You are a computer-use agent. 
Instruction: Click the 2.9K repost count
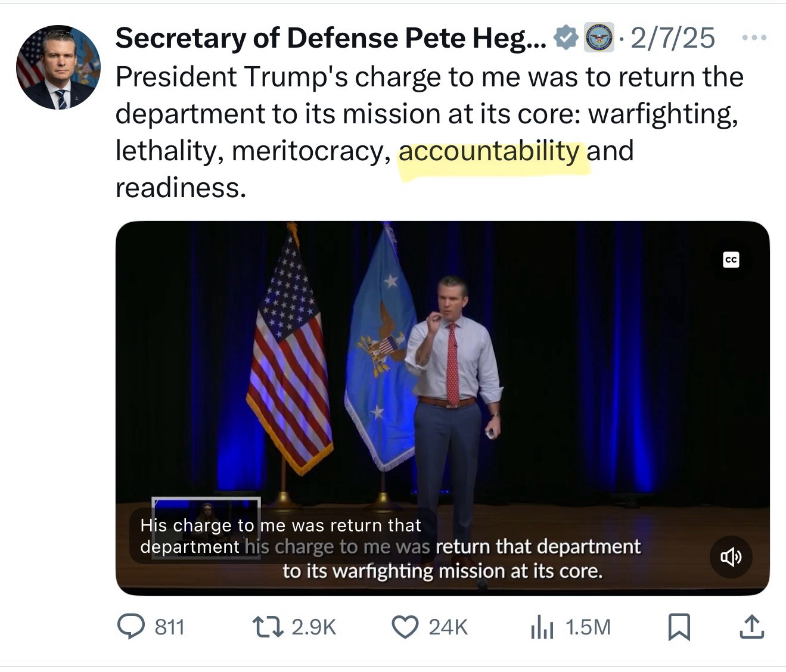[314, 627]
